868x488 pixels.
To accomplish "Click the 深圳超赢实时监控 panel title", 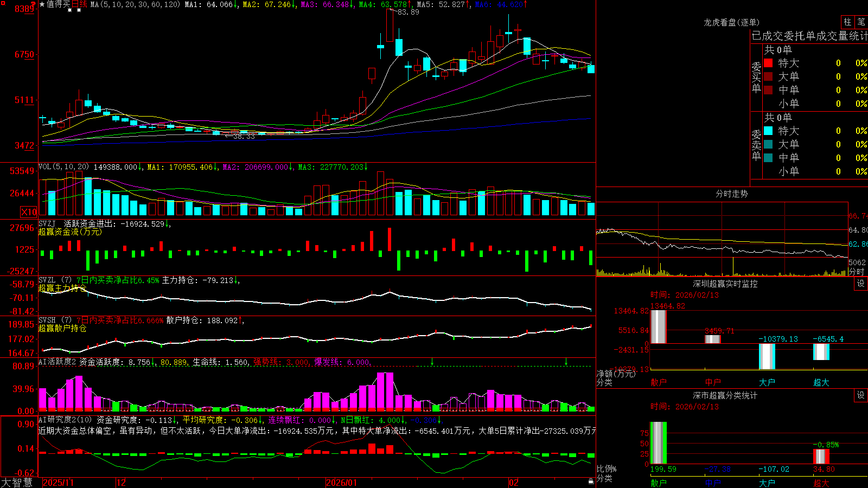I will 725,284.
